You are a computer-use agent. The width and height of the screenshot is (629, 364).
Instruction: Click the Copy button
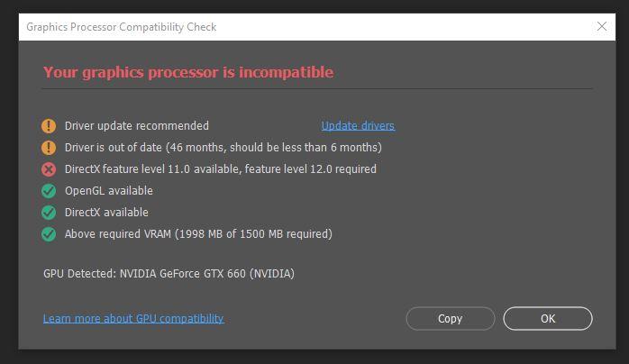point(450,319)
